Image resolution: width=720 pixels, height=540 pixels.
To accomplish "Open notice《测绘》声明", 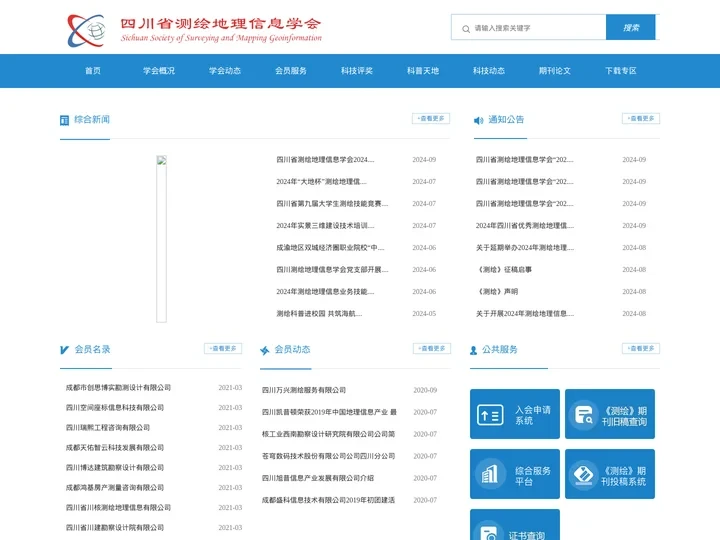I will [x=497, y=292].
